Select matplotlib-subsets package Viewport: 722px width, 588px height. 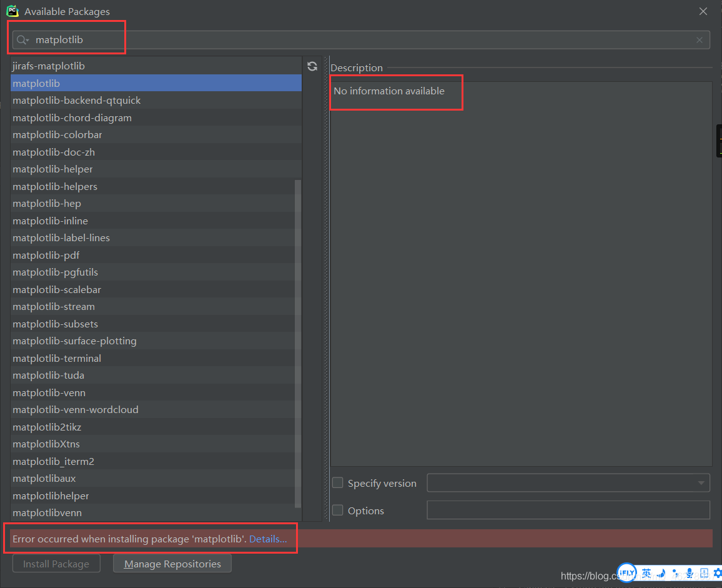tap(152, 324)
